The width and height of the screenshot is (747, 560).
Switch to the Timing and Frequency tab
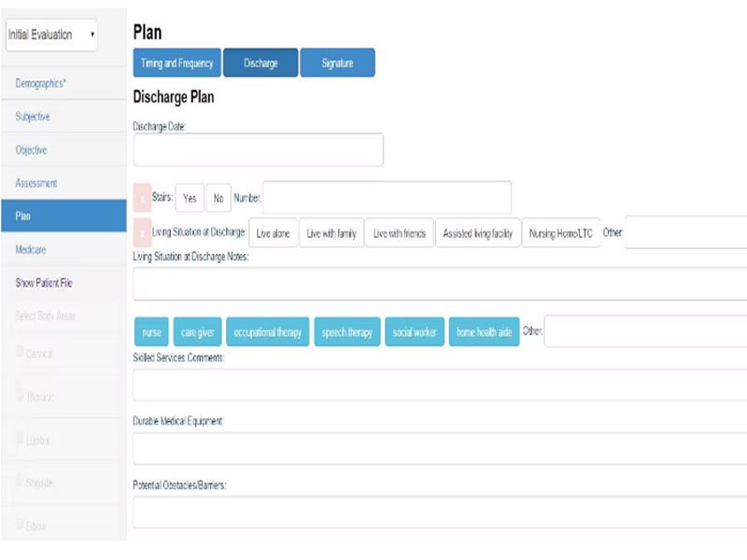pyautogui.click(x=177, y=63)
